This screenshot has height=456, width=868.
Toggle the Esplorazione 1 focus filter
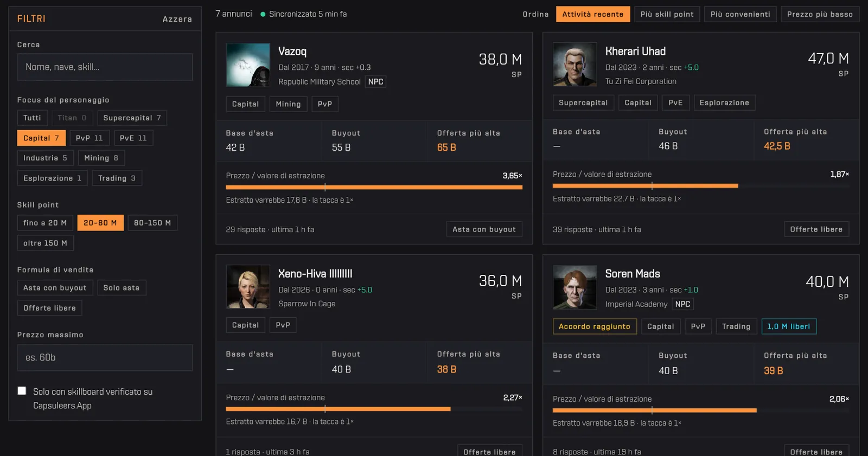coord(53,178)
